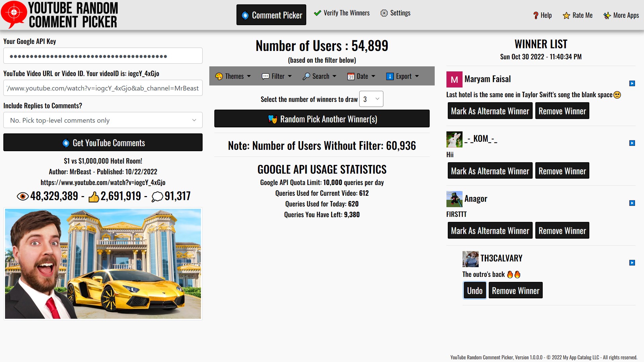Expand the Filter dropdown
This screenshot has width=644, height=362.
(x=276, y=76)
